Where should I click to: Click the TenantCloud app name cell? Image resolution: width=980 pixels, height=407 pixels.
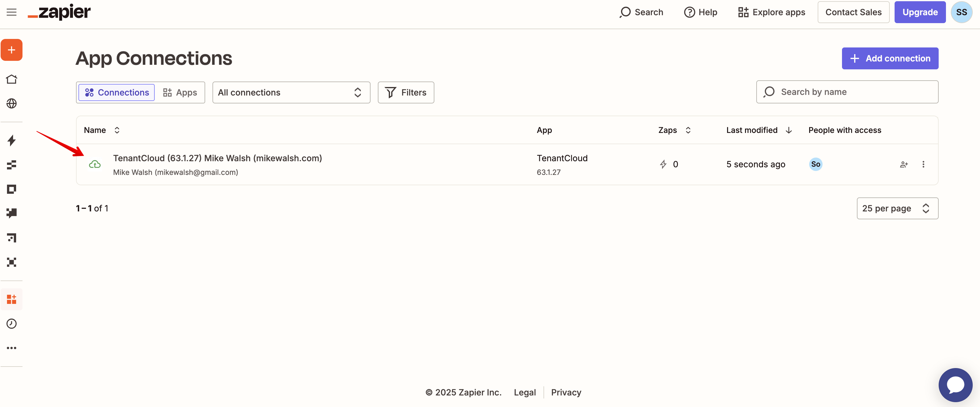[x=562, y=158]
